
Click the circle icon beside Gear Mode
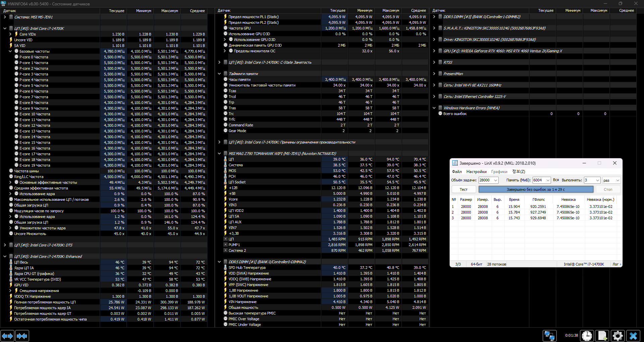pyautogui.click(x=226, y=131)
